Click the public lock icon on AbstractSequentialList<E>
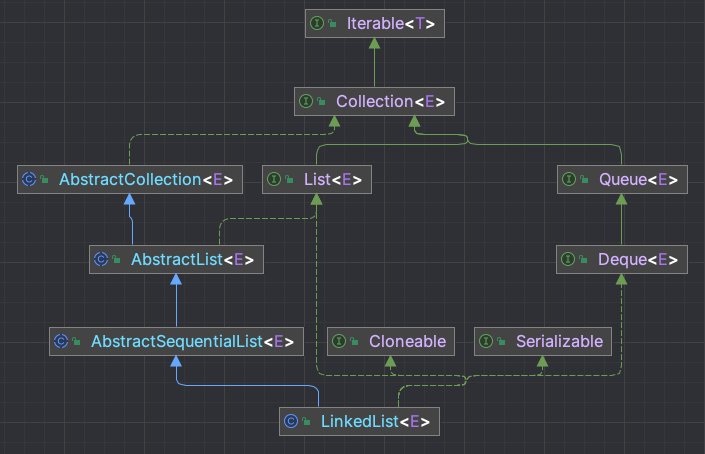The image size is (705, 454). pyautogui.click(x=76, y=341)
